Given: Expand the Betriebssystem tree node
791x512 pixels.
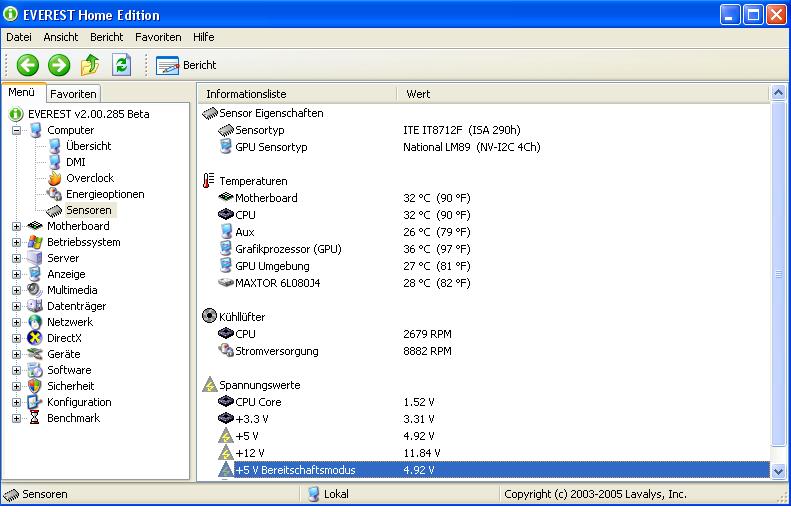Looking at the screenshot, I should (17, 243).
